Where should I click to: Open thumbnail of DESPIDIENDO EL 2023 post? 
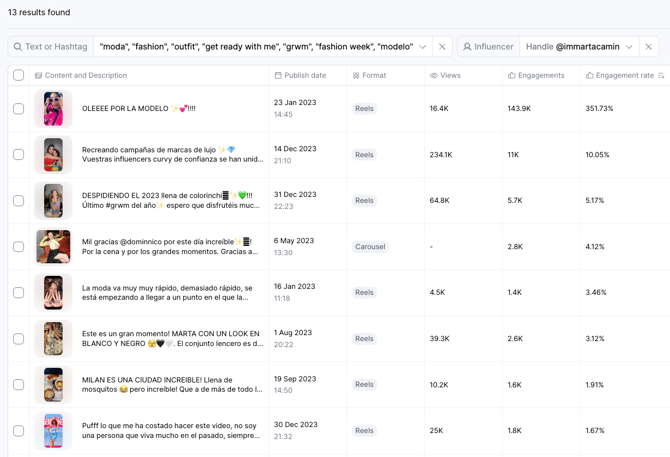click(53, 201)
